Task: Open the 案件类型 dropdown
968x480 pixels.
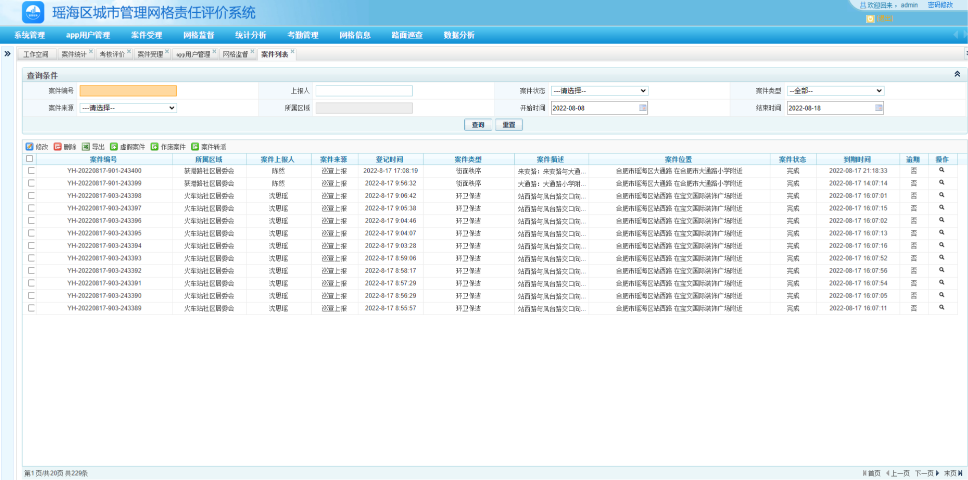Action: click(835, 90)
